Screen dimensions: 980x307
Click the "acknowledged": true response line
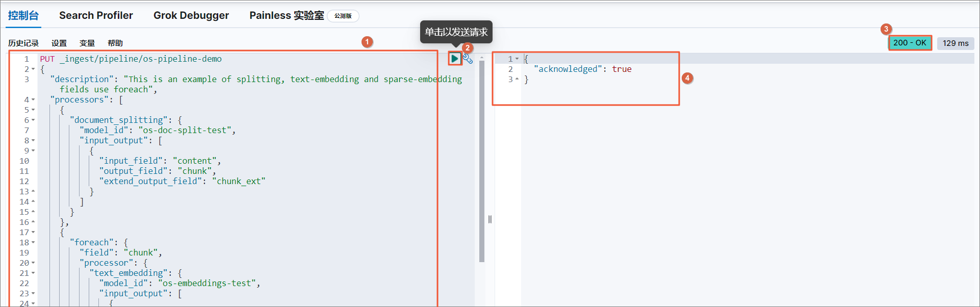[x=582, y=69]
